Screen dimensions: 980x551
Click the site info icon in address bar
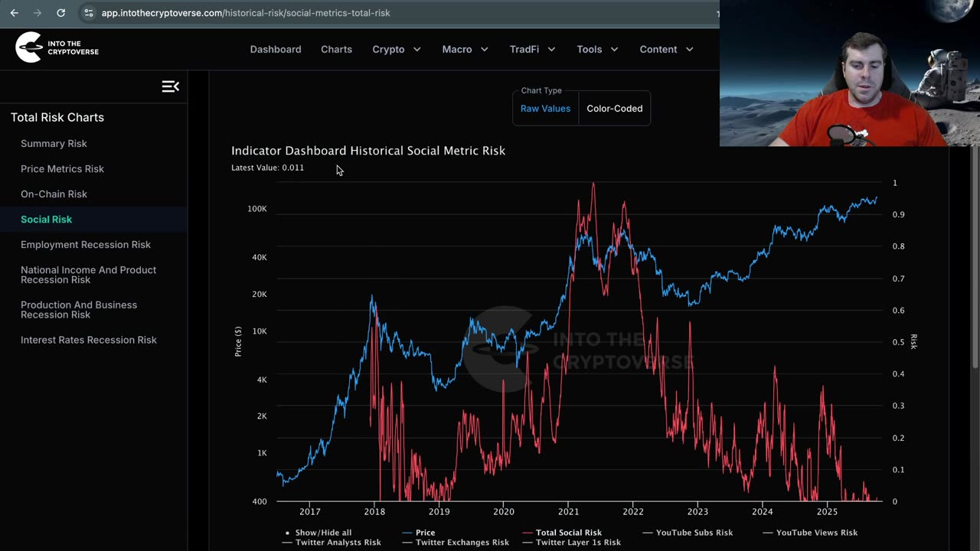(89, 13)
